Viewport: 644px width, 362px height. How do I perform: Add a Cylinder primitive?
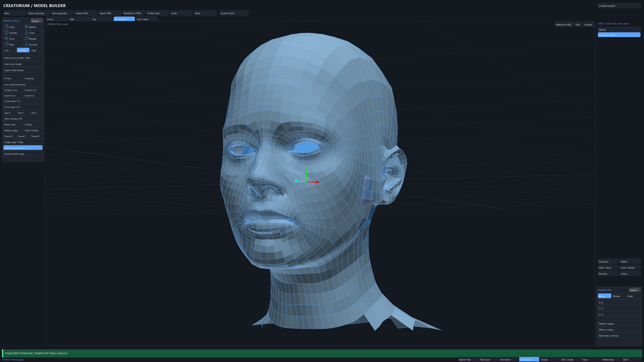[x=13, y=33]
